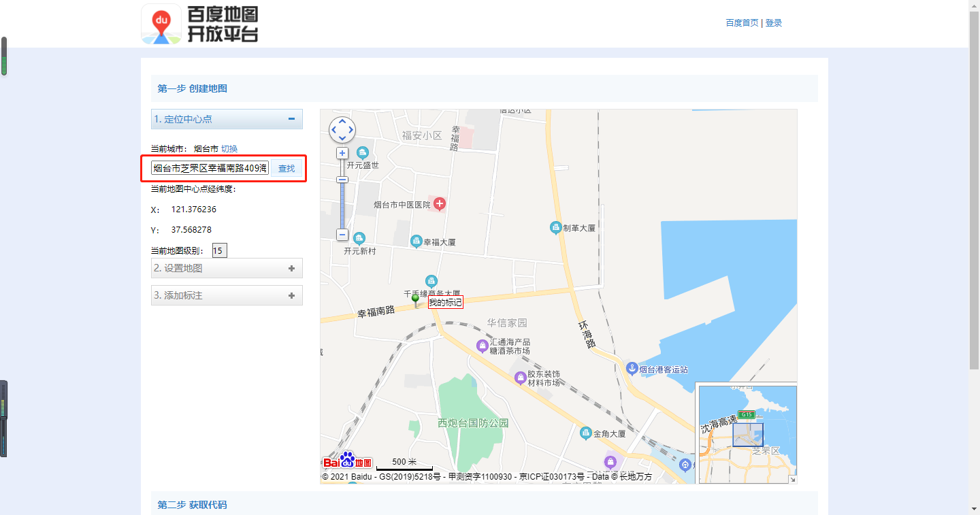Click the zoom slider track below the handle

pyautogui.click(x=342, y=206)
